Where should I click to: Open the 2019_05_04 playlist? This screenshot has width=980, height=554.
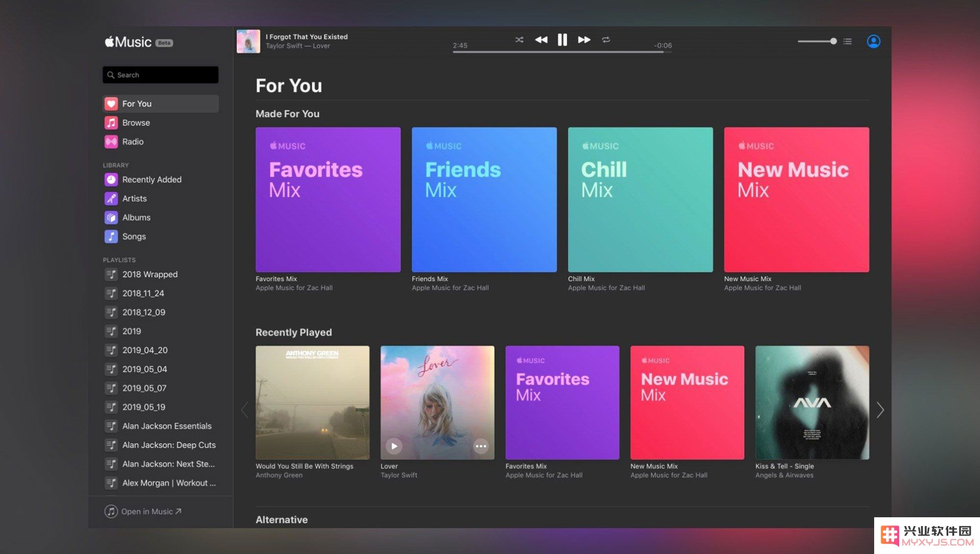(x=161, y=369)
